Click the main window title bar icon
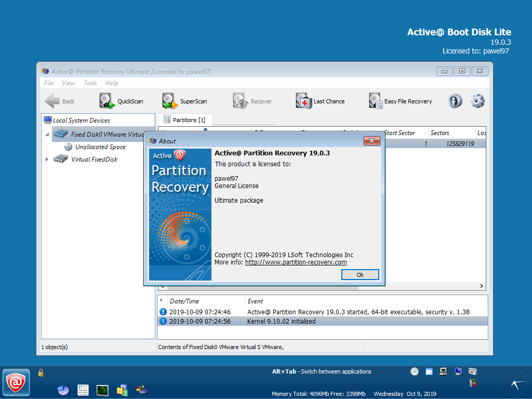This screenshot has width=532, height=399. tap(45, 71)
